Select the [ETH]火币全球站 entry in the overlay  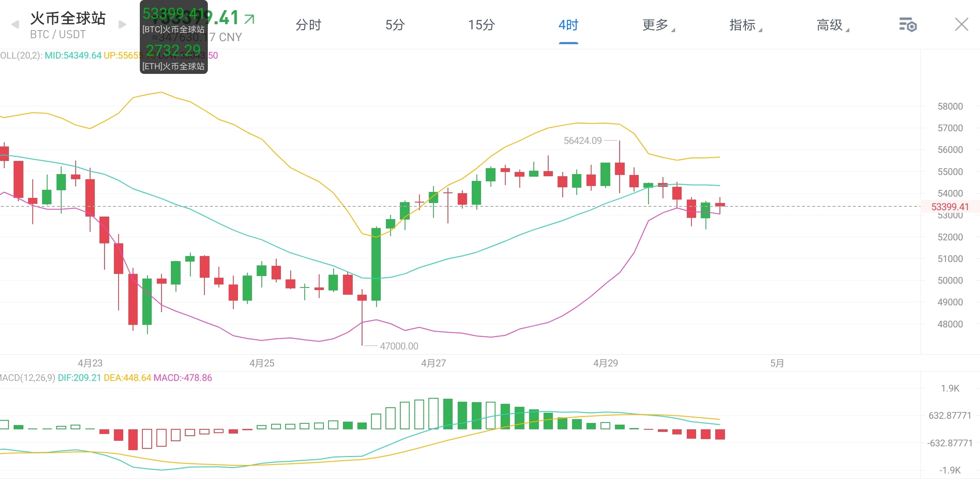173,66
